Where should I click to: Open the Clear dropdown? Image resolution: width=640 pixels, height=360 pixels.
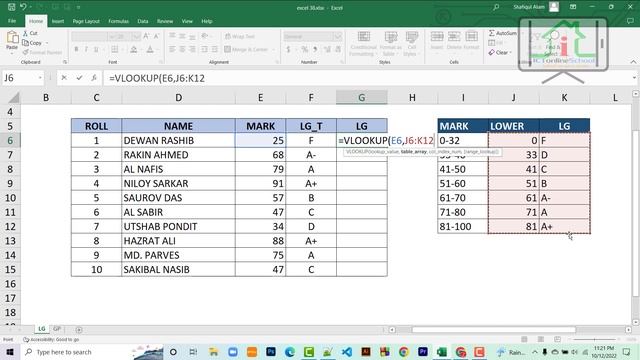[500, 53]
